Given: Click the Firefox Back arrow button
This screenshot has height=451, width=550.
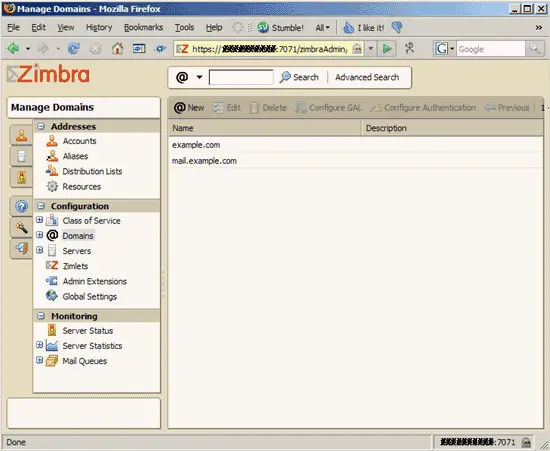Looking at the screenshot, I should [x=13, y=48].
